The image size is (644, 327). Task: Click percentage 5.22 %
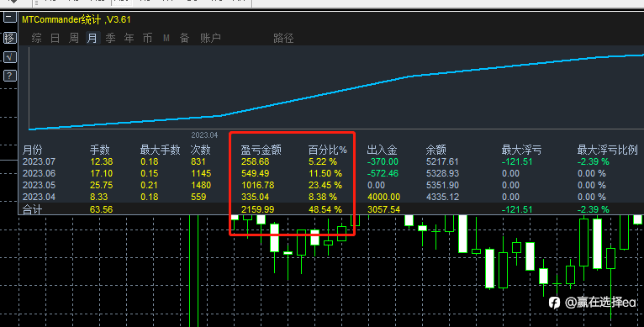[323, 162]
